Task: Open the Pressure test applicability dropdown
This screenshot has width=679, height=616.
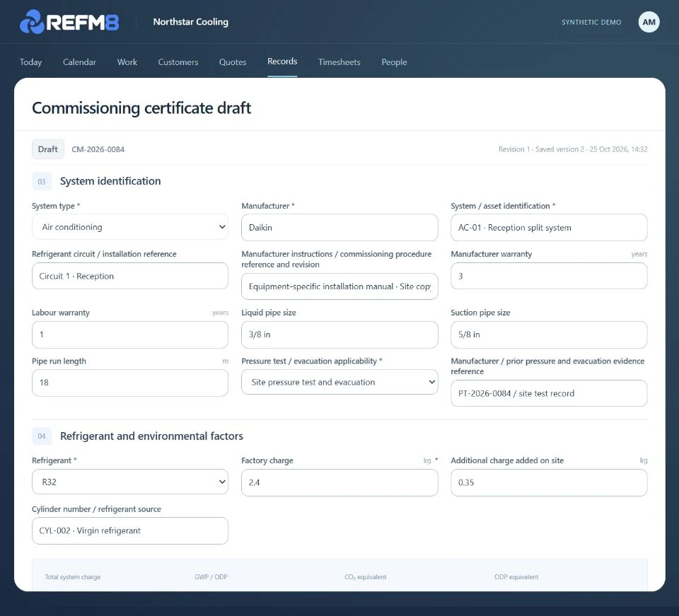Action: tap(339, 382)
